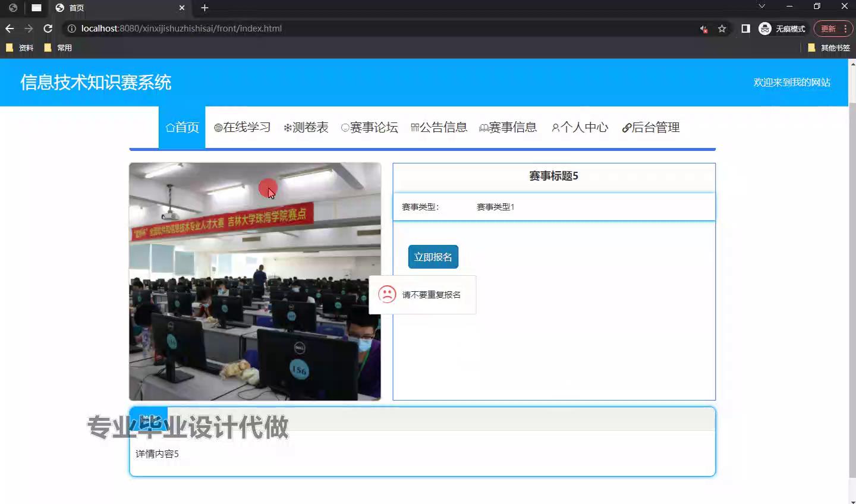Click the browser back arrow
This screenshot has height=504, width=856.
click(10, 29)
